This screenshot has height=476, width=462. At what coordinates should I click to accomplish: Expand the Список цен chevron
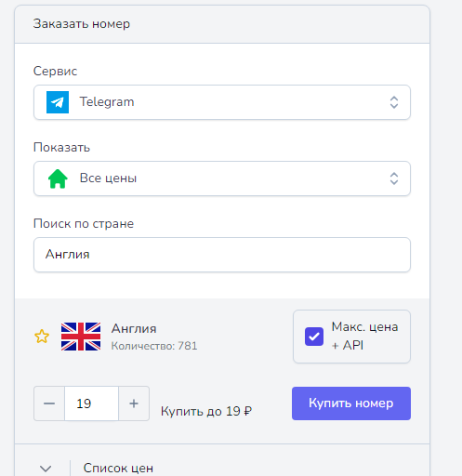pyautogui.click(x=46, y=469)
